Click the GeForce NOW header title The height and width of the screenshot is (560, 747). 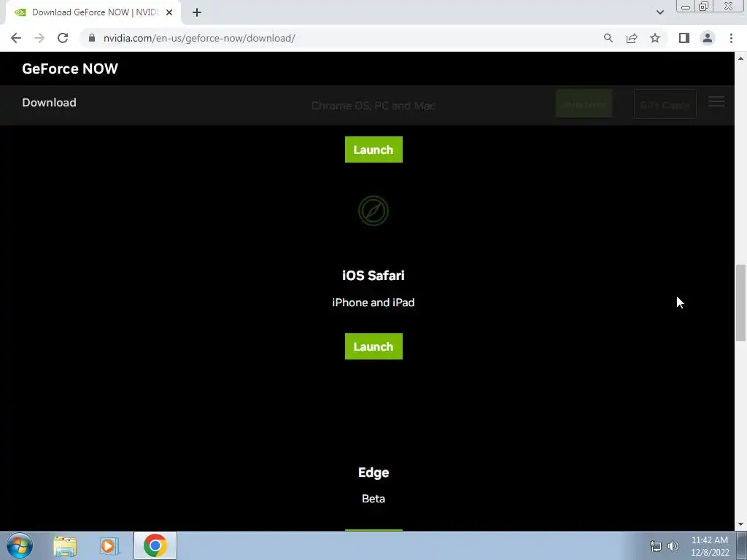click(x=70, y=69)
